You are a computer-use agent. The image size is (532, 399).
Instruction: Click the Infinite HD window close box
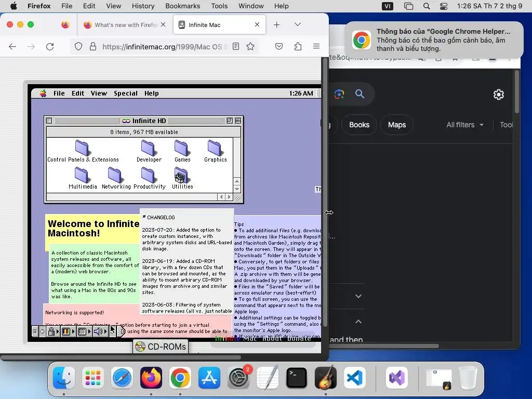pyautogui.click(x=49, y=121)
